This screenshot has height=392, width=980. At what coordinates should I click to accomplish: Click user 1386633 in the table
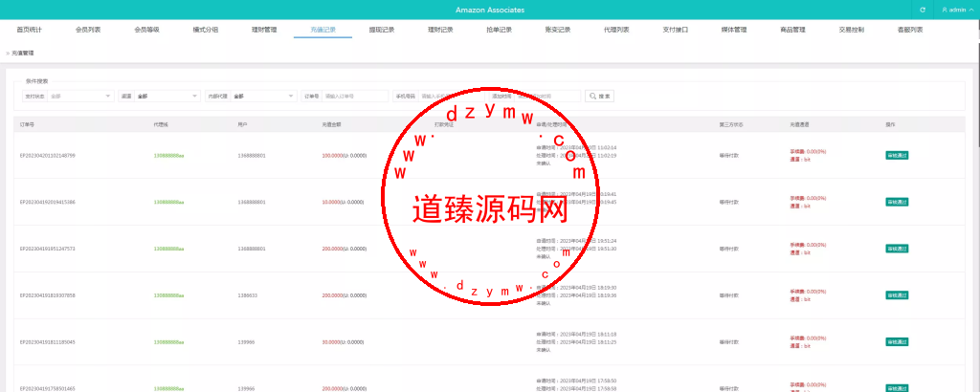(x=246, y=295)
